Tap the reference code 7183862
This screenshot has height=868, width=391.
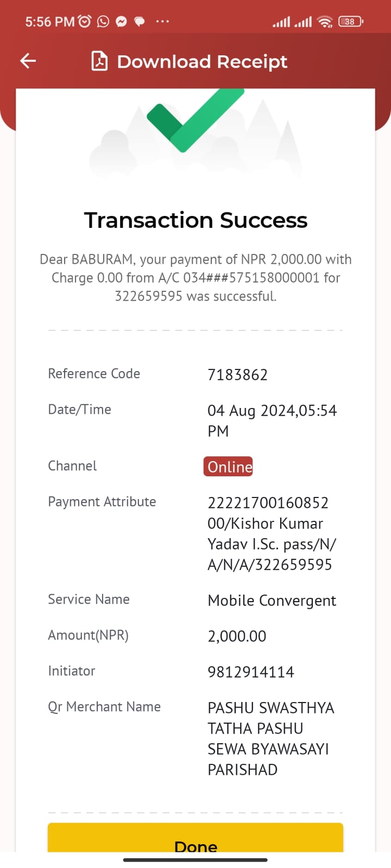[238, 375]
